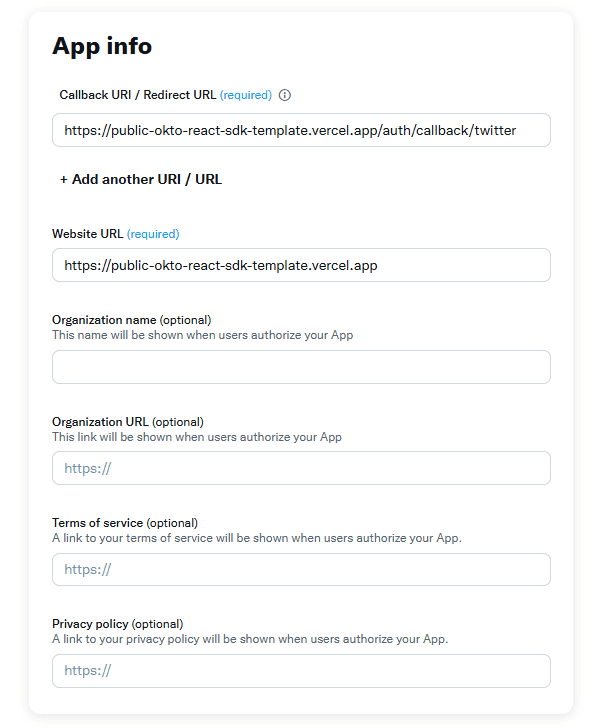Click the Website URL input field
The height and width of the screenshot is (728, 600).
(300, 265)
